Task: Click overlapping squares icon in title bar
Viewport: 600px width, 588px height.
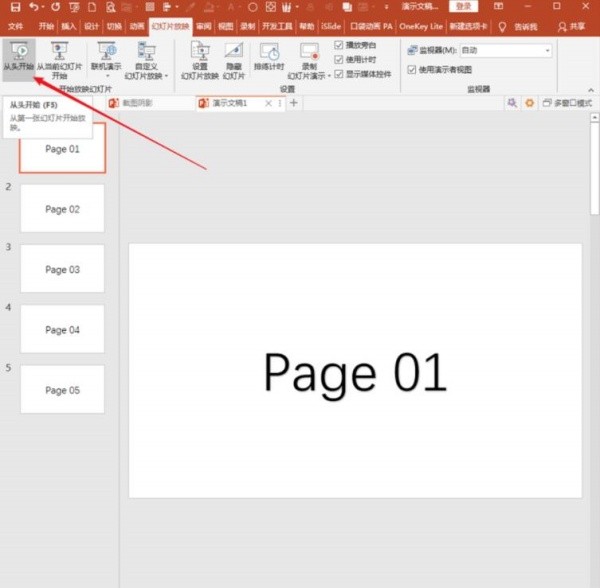Action: coord(347,7)
